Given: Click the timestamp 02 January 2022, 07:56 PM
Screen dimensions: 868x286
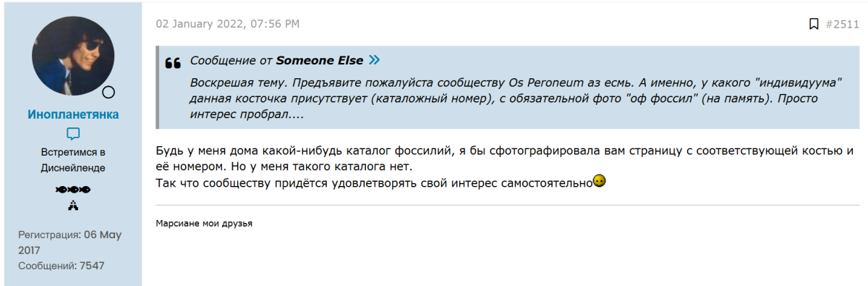Looking at the screenshot, I should (228, 24).
